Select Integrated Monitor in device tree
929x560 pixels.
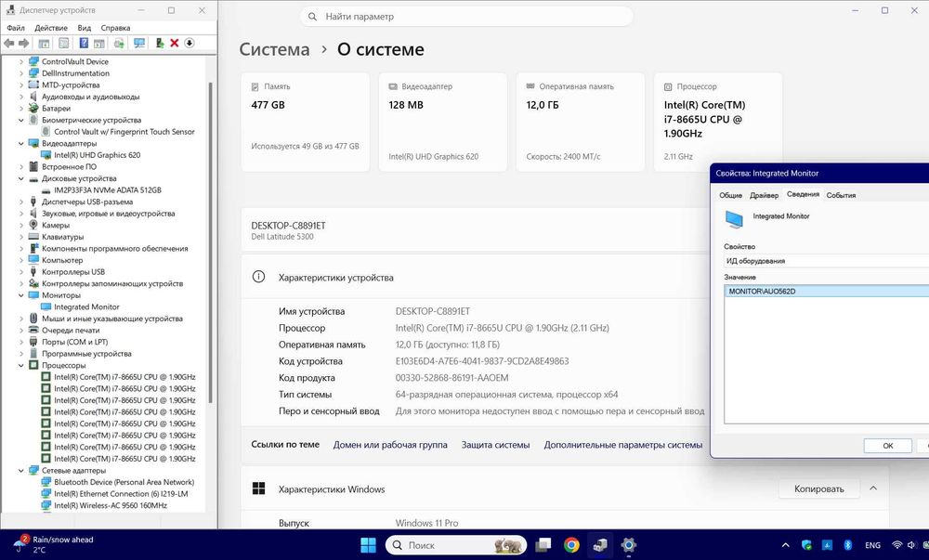[x=86, y=306]
